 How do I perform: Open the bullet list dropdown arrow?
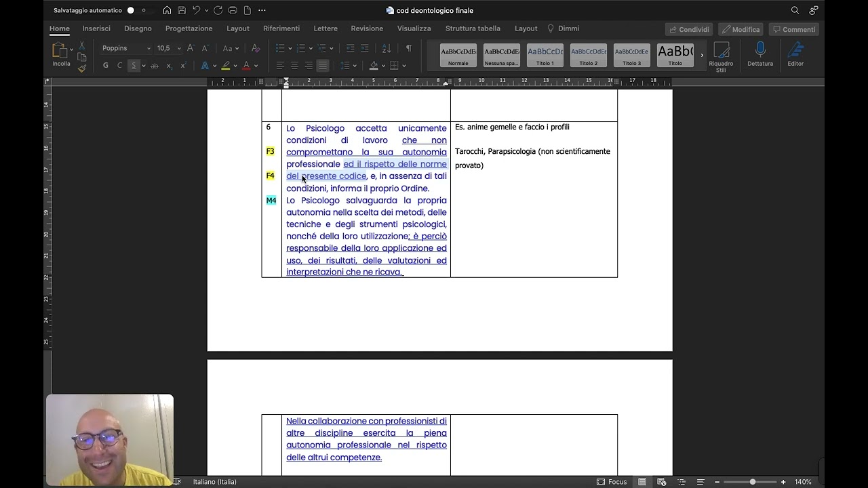click(x=290, y=48)
